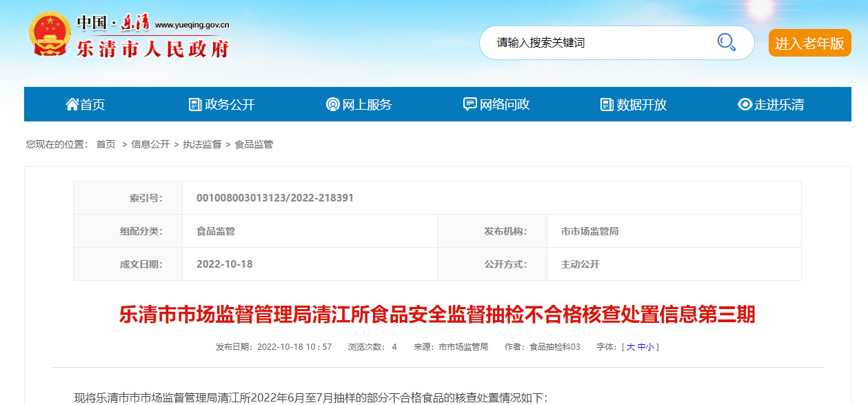Open the 食品监管 breadcrumb link
Viewport: 868px width, 405px height.
point(254,144)
